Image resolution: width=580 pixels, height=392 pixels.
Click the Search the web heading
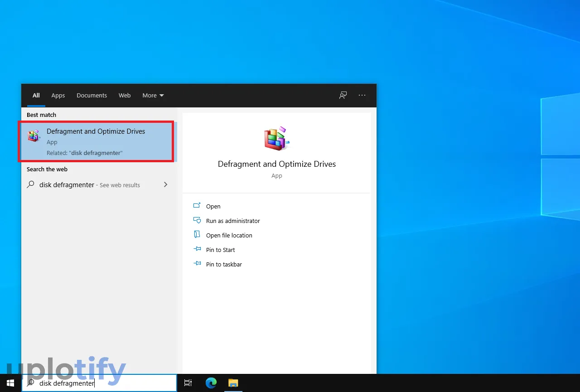(x=47, y=169)
